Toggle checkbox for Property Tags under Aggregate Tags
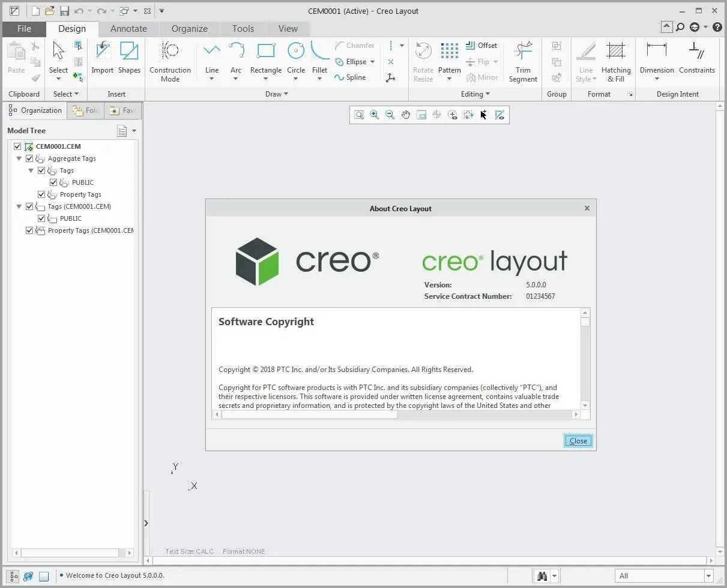The image size is (727, 588). coord(41,194)
